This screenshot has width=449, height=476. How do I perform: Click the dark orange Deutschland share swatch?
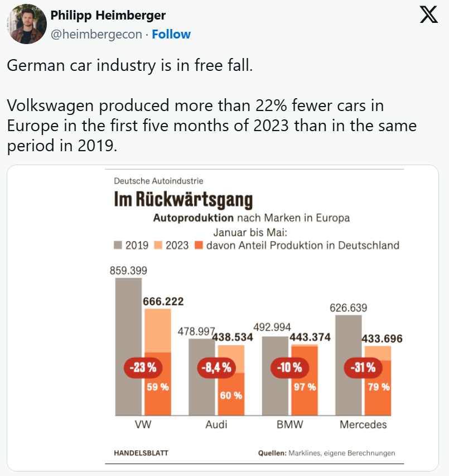(199, 245)
